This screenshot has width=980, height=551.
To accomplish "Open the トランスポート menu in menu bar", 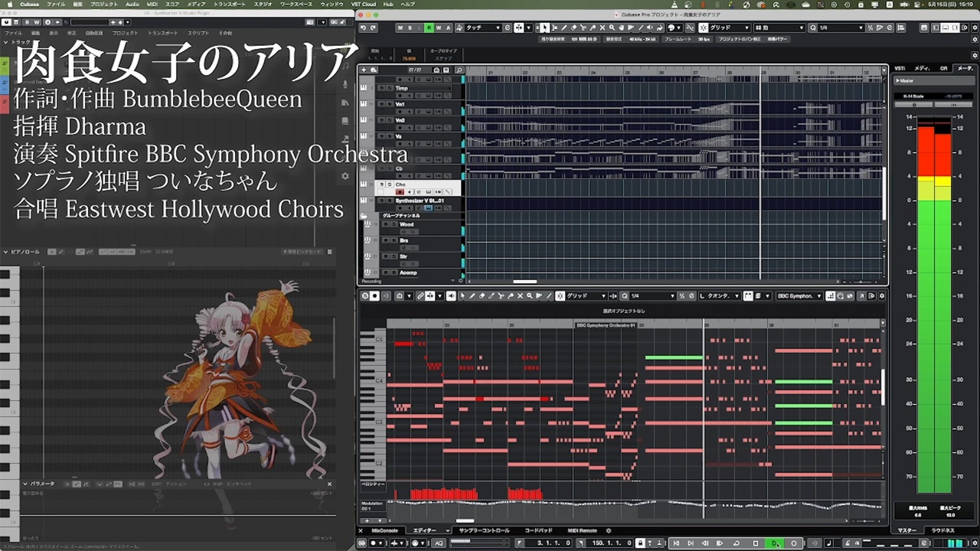I will click(230, 4).
